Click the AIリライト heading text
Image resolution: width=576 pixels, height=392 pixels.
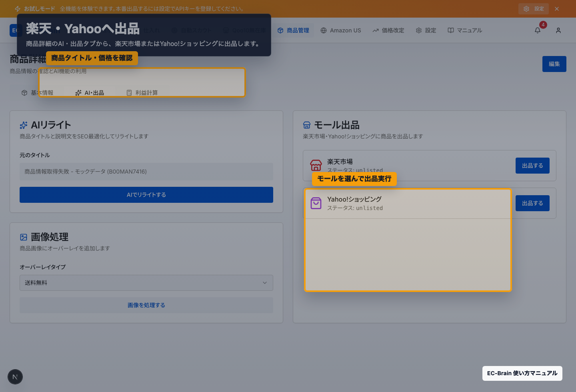pyautogui.click(x=51, y=125)
